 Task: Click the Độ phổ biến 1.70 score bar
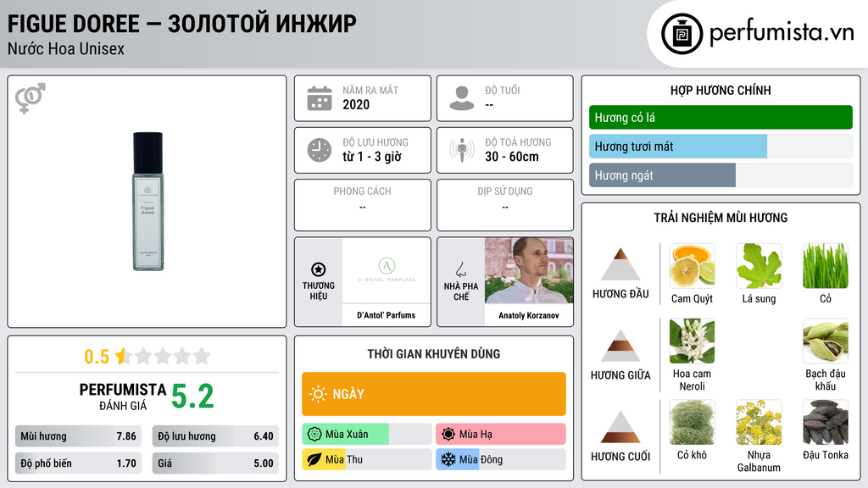click(x=79, y=463)
